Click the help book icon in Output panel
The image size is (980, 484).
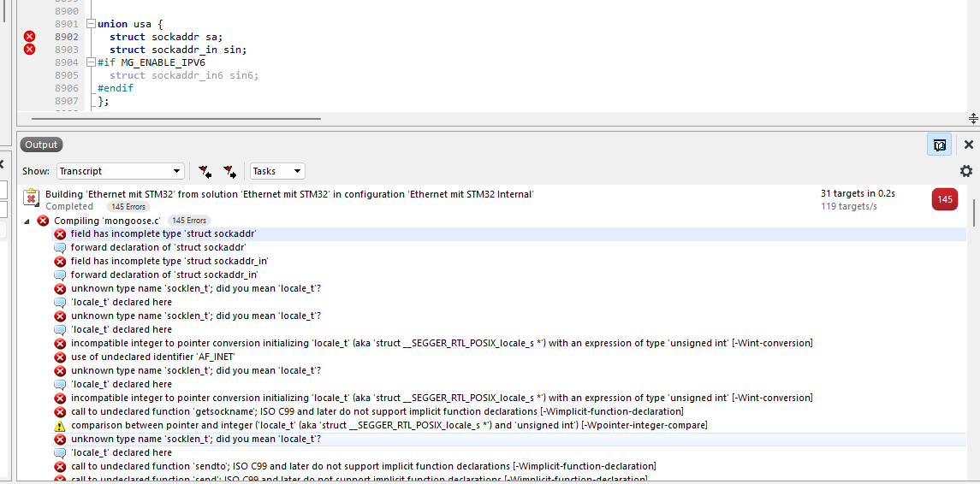(939, 145)
